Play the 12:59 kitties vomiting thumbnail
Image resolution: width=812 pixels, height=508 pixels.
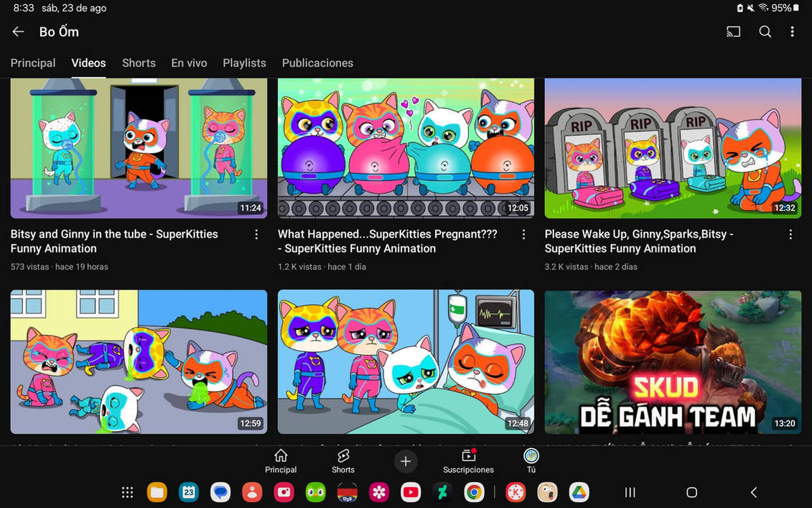139,362
